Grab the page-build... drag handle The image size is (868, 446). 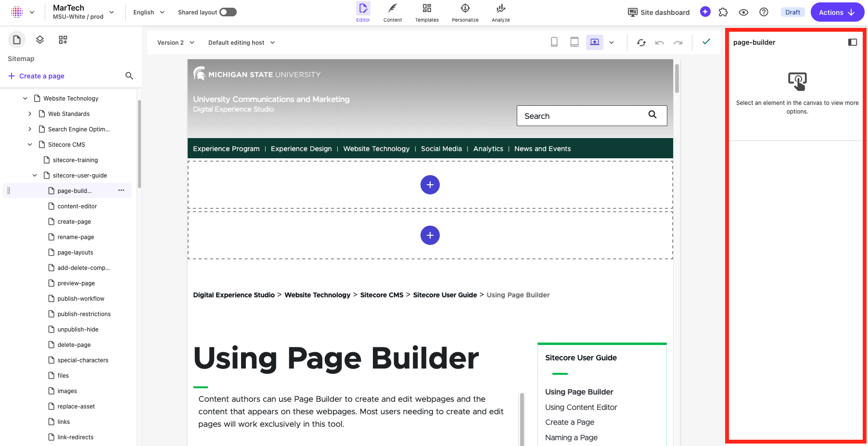[9, 191]
